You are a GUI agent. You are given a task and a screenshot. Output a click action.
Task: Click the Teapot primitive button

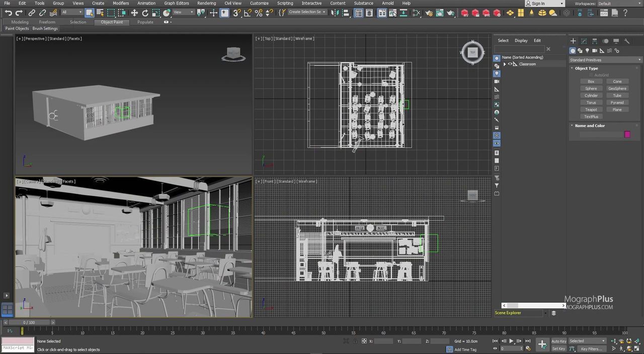coord(591,110)
